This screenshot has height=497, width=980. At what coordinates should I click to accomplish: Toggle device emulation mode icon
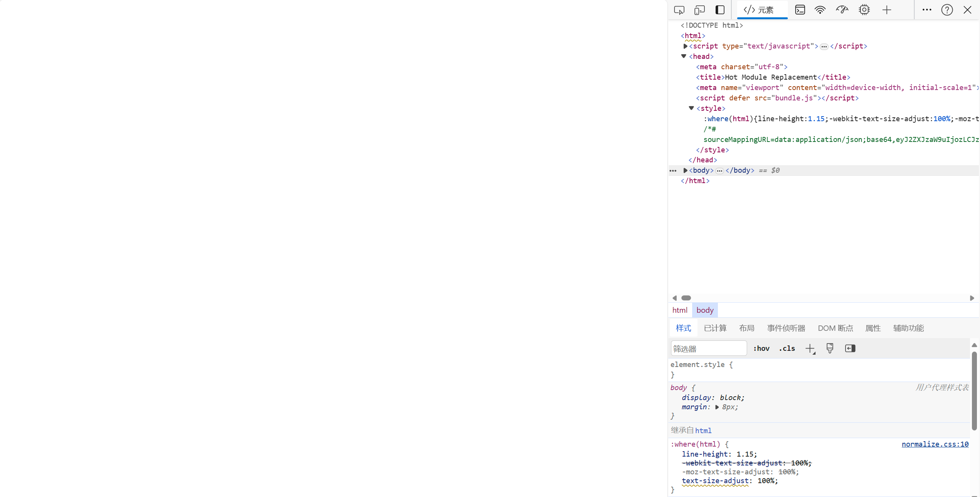click(699, 10)
